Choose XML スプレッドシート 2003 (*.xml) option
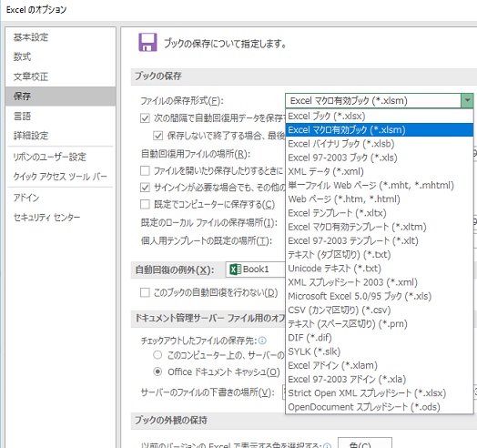 click(380, 282)
